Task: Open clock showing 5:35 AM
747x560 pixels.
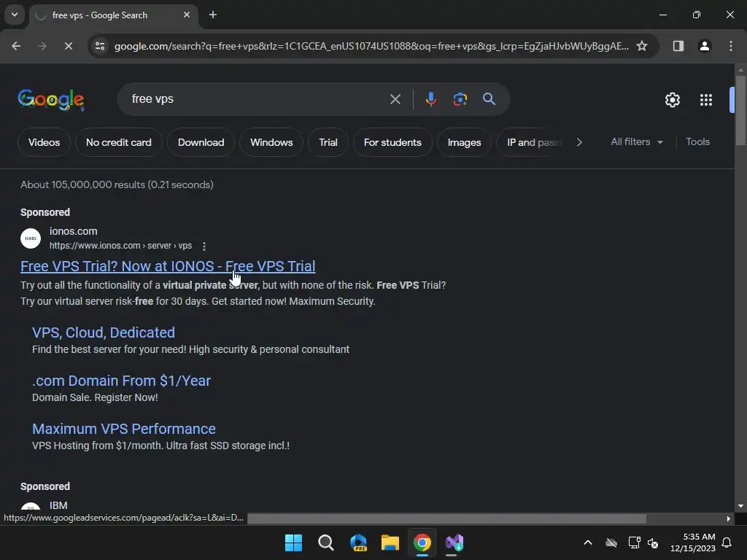Action: click(x=693, y=542)
